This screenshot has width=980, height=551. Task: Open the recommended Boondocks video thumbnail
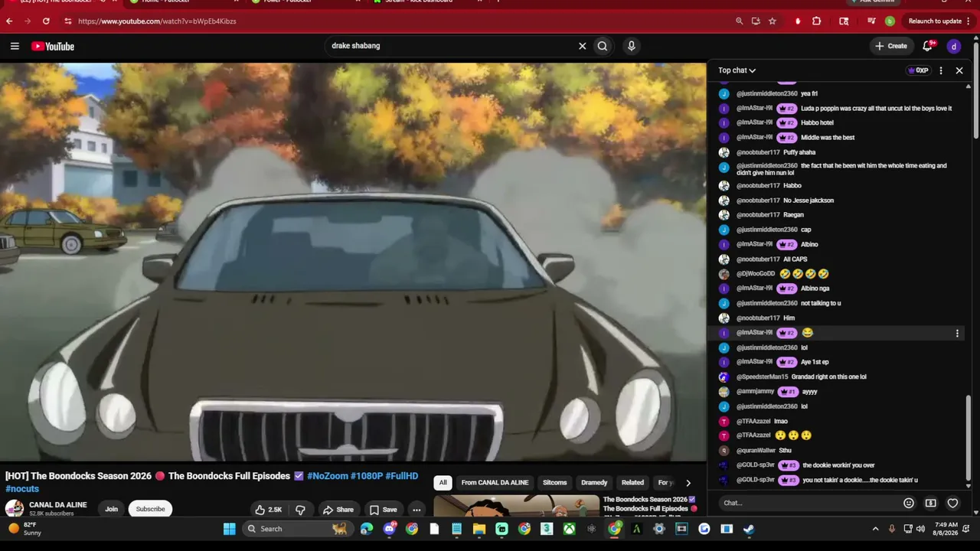tap(517, 506)
